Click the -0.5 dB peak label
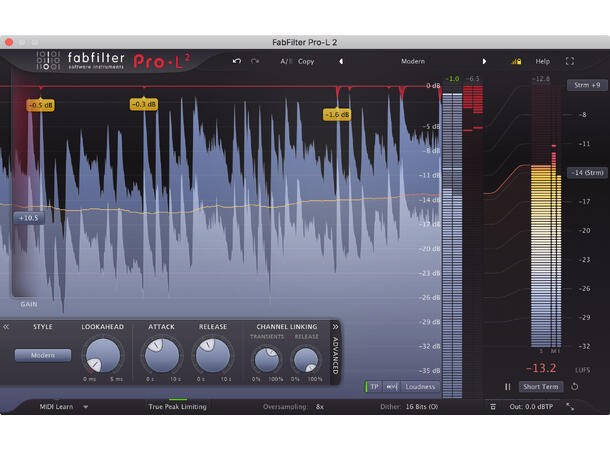 point(40,105)
